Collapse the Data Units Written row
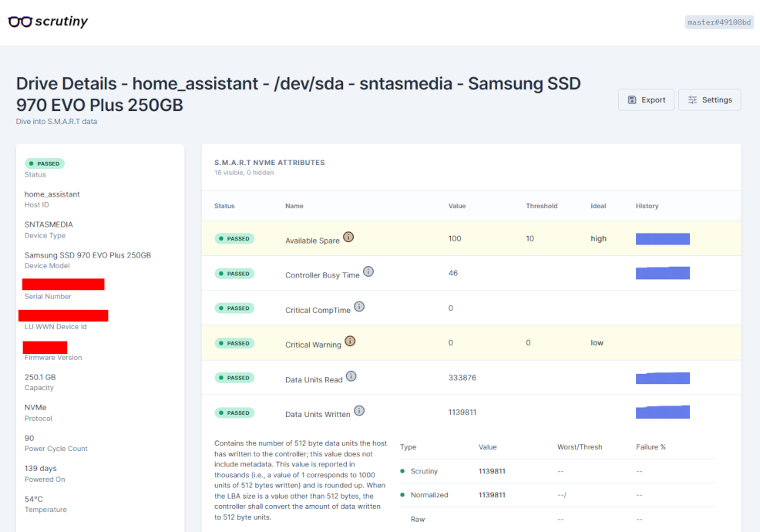This screenshot has height=532, width=760. click(471, 412)
